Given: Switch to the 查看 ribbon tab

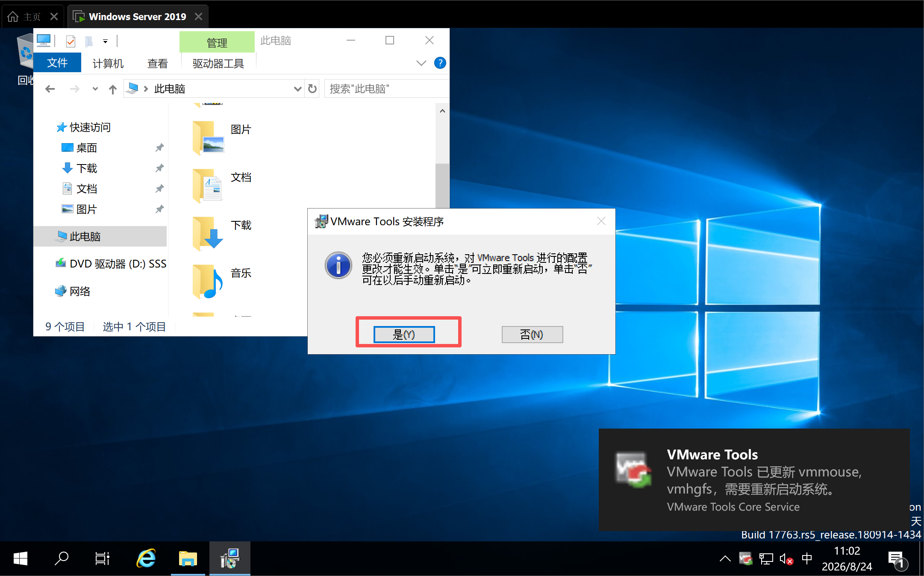Looking at the screenshot, I should point(158,63).
